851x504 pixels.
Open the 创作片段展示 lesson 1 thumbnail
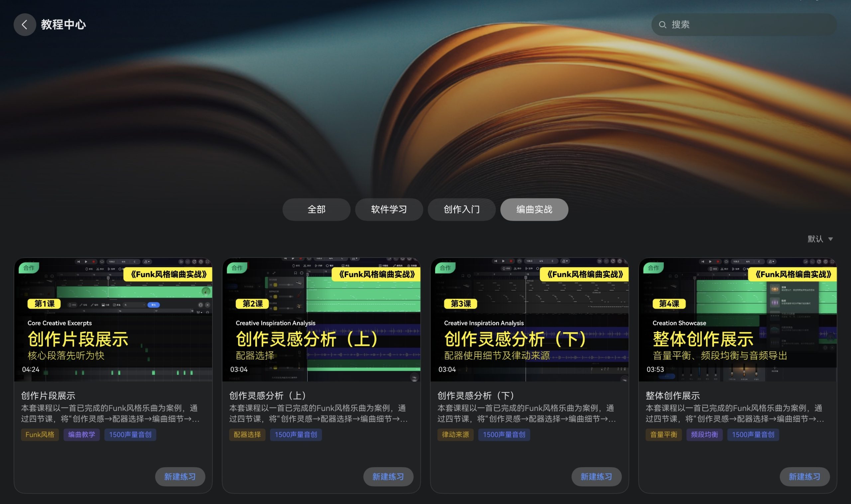tap(113, 319)
